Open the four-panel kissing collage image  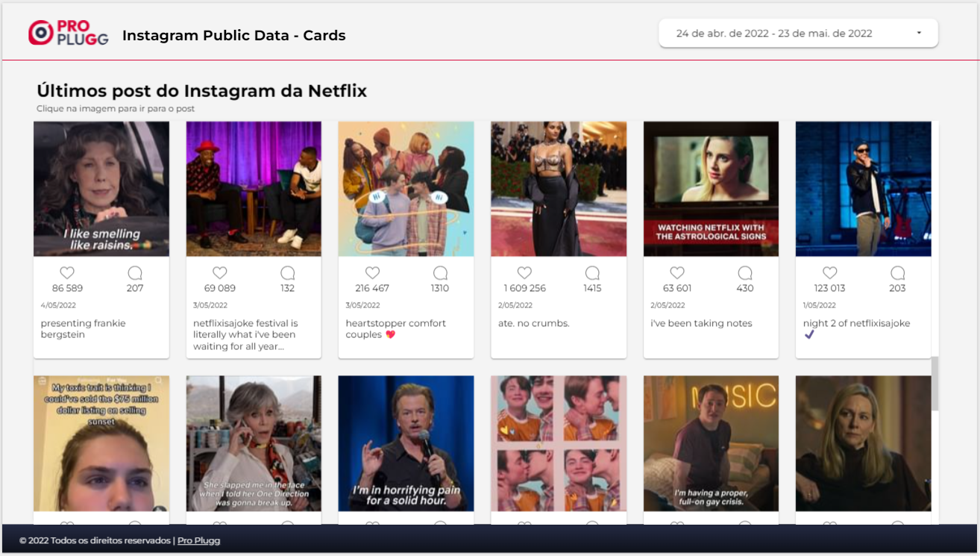(x=559, y=443)
